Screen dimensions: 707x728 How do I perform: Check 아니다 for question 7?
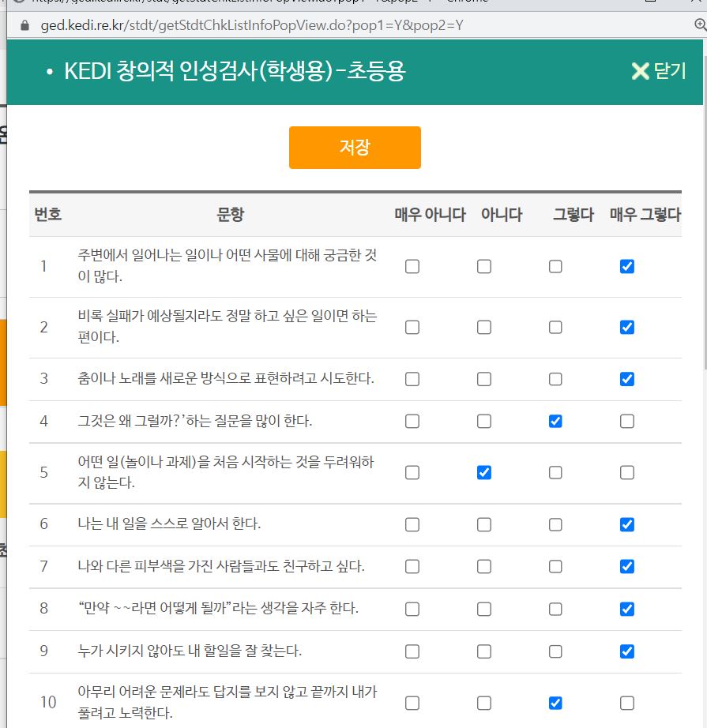tap(484, 566)
